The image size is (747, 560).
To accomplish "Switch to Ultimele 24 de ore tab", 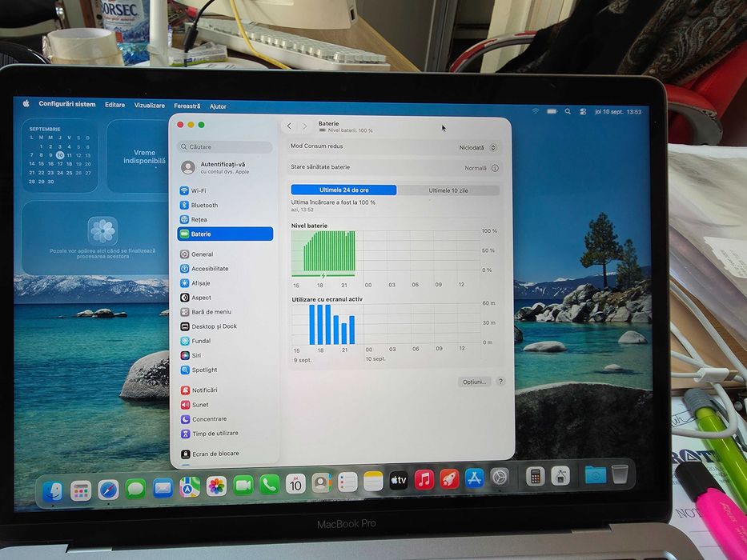I will pos(343,190).
